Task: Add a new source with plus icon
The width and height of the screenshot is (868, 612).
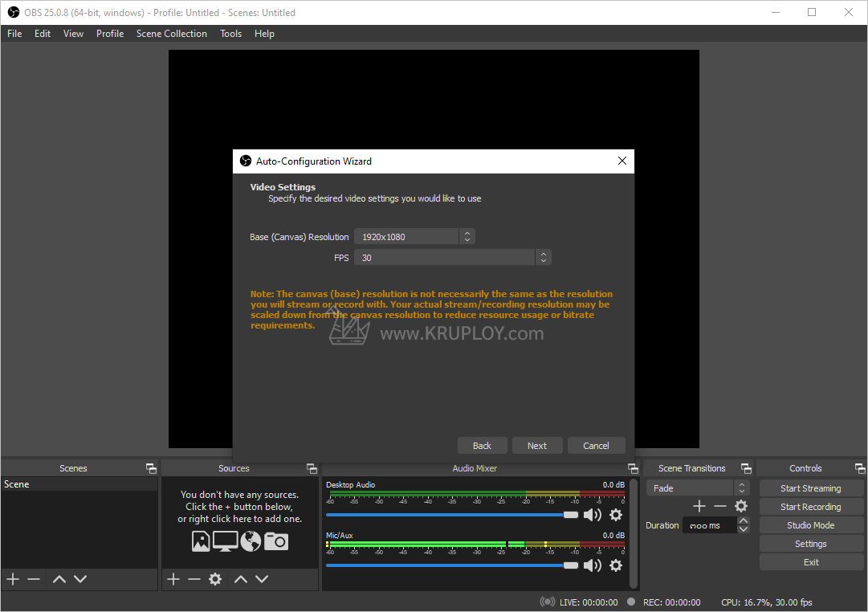Action: tap(173, 579)
